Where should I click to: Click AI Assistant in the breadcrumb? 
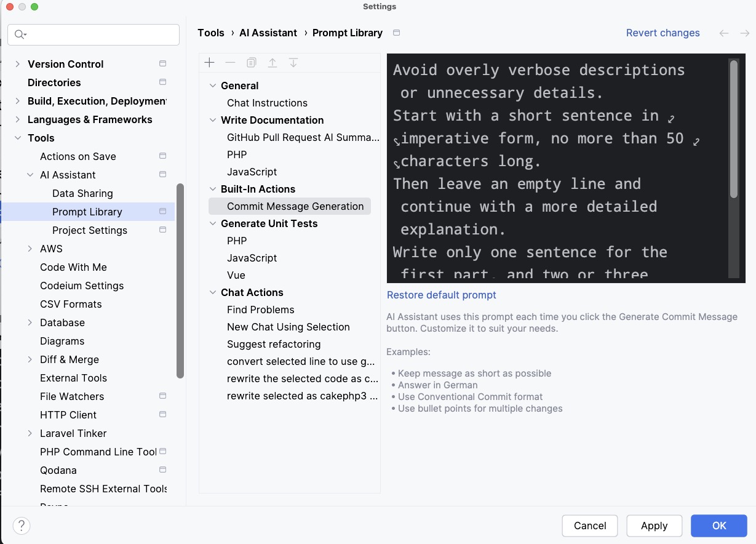tap(268, 33)
